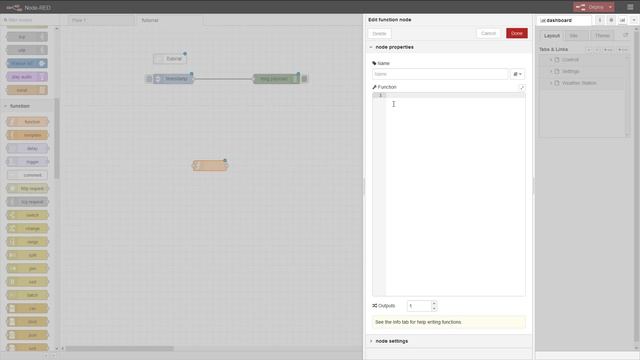The image size is (640, 360).
Task: Select the change node in the palette
Action: click(x=27, y=229)
